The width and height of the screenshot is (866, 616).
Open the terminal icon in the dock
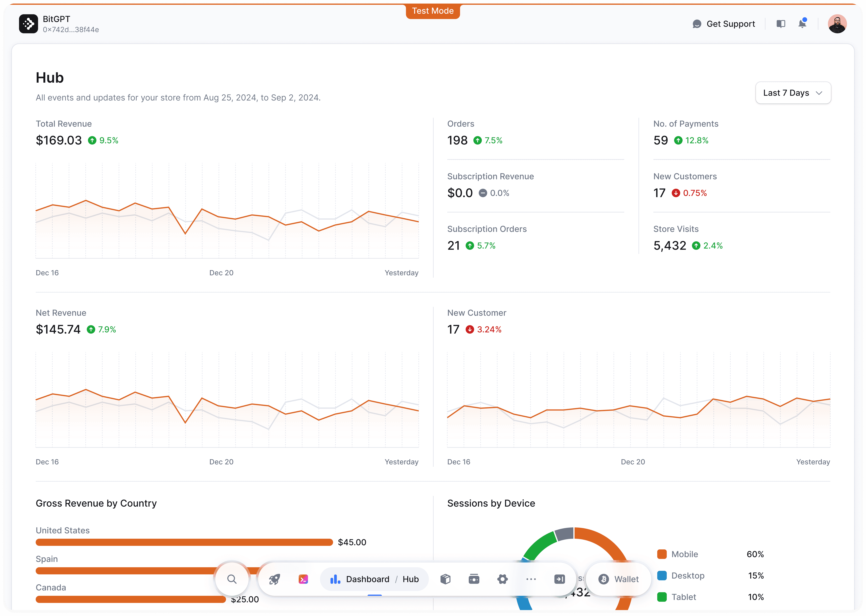pos(303,579)
